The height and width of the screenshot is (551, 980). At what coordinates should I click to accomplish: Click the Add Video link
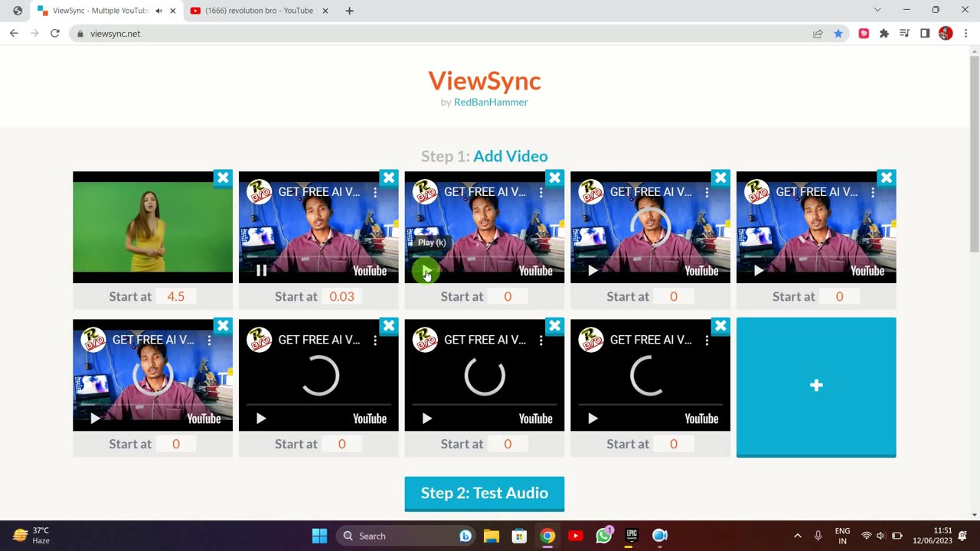point(511,156)
